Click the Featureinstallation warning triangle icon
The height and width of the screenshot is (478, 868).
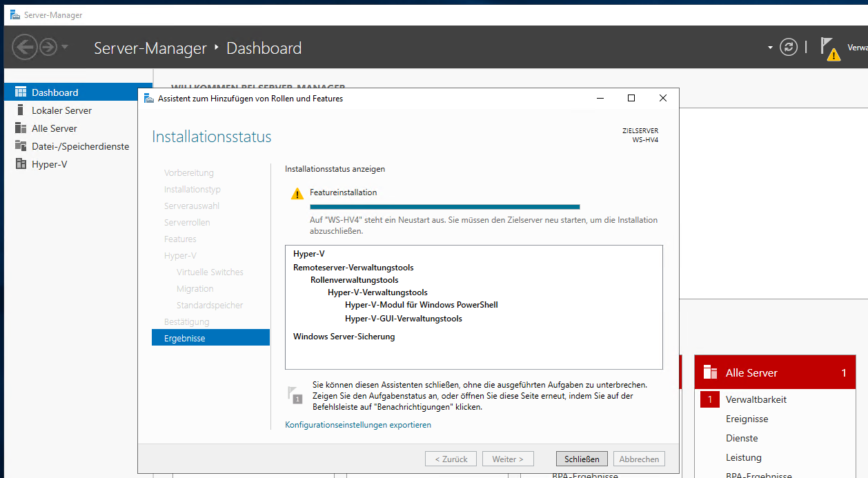click(x=297, y=194)
